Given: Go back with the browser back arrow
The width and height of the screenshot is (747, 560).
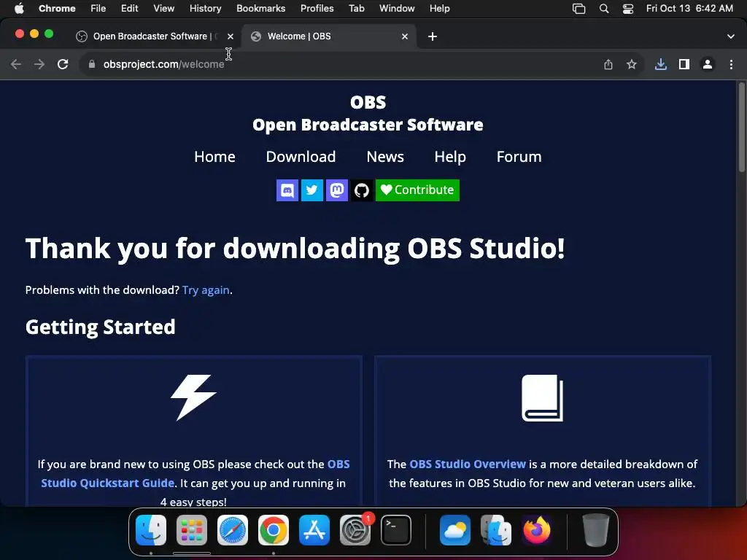Looking at the screenshot, I should point(16,64).
